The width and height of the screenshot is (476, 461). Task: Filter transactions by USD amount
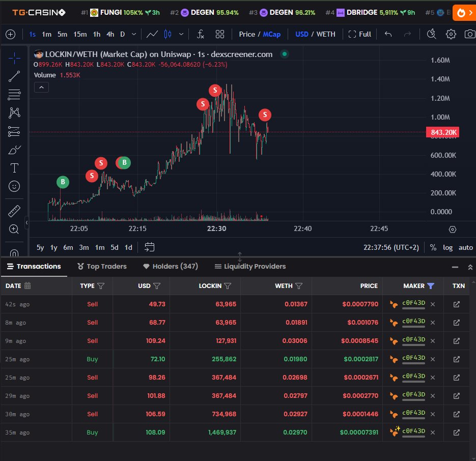(157, 286)
